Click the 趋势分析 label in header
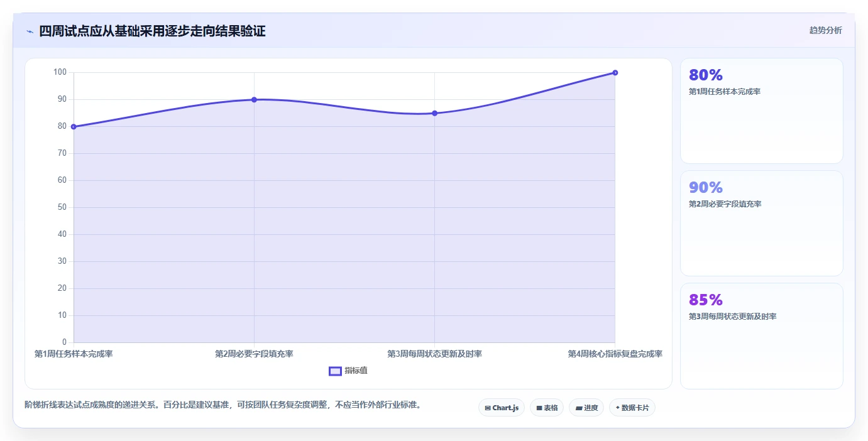The width and height of the screenshot is (868, 441). [x=825, y=30]
